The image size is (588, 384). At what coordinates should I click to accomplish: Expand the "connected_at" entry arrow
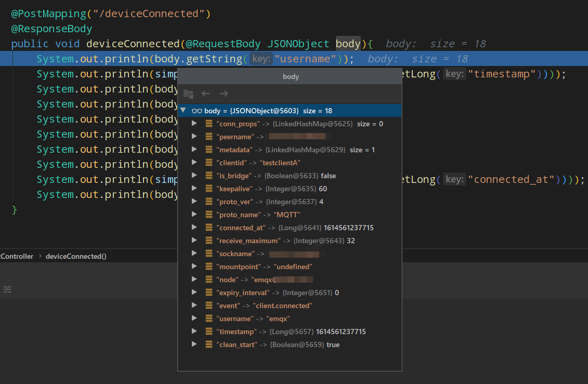(x=194, y=228)
